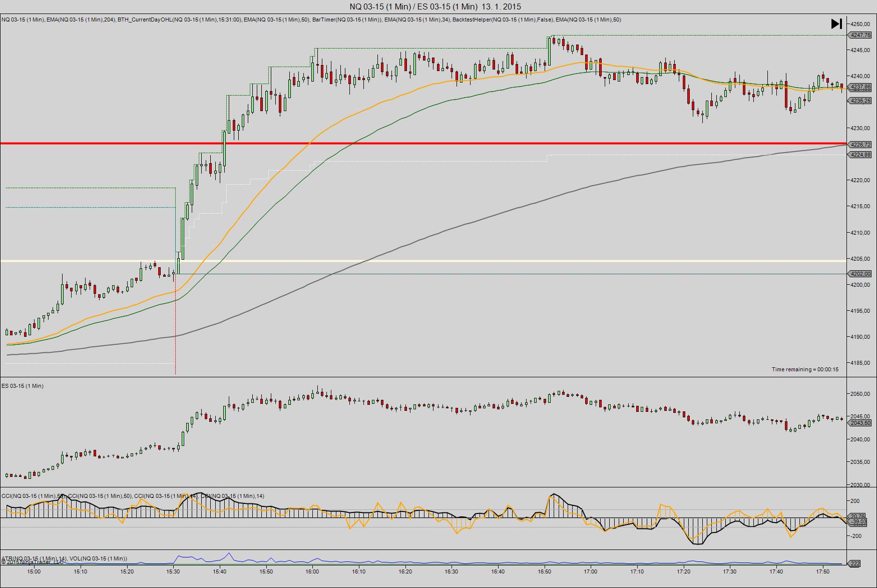
Task: Select the 4202,00 price marker tag
Action: tap(860, 274)
